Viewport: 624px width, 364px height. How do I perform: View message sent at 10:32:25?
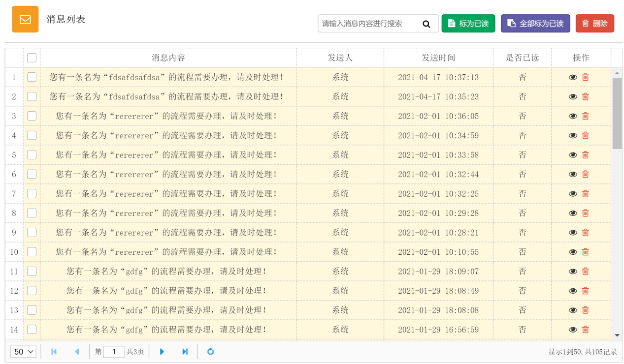point(573,194)
